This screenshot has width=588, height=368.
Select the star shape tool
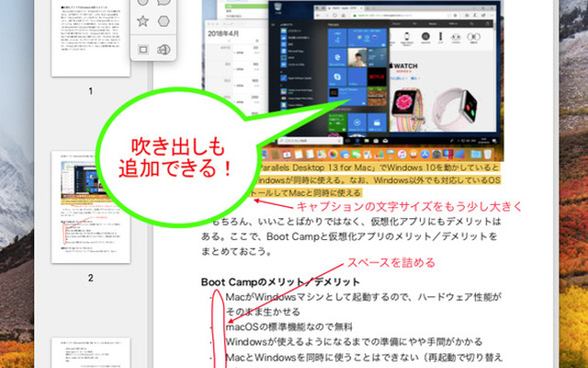[142, 21]
